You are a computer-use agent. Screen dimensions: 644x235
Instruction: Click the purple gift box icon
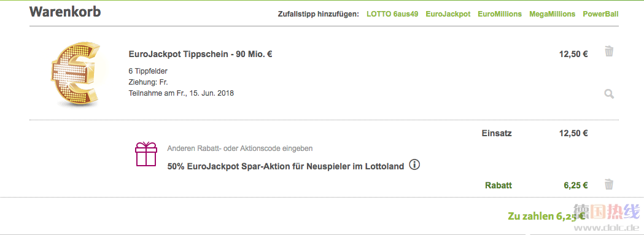pyautogui.click(x=145, y=154)
